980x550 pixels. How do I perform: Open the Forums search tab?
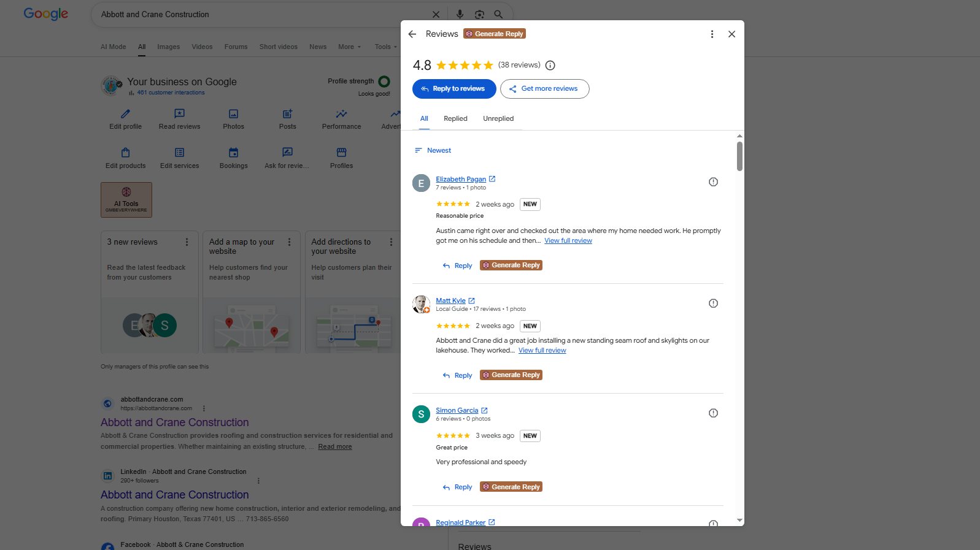(x=236, y=47)
